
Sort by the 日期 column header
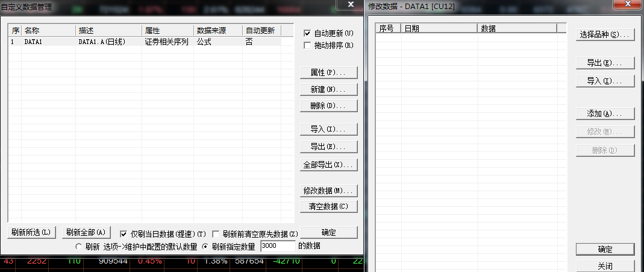click(x=439, y=28)
